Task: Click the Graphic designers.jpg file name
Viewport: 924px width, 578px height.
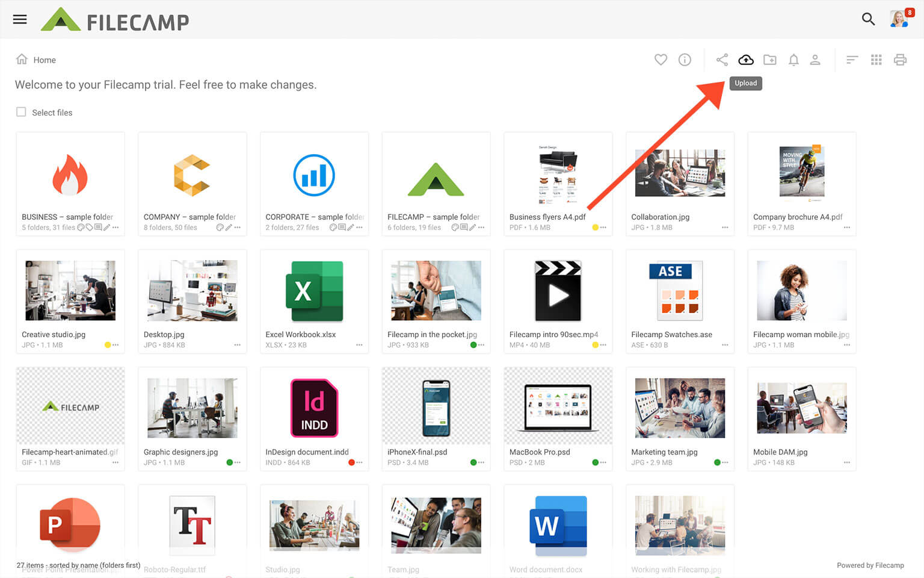Action: coord(180,452)
